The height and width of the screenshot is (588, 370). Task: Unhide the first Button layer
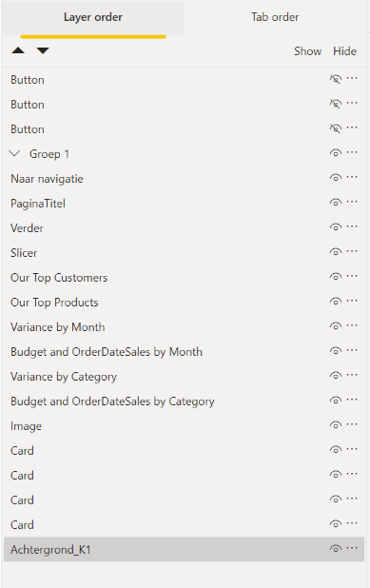click(x=336, y=79)
